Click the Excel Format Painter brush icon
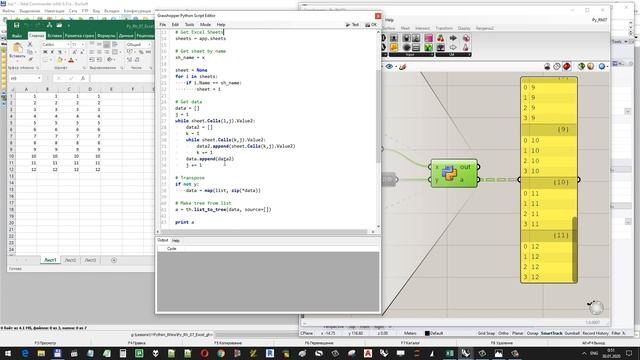The height and width of the screenshot is (360, 640). (30, 60)
